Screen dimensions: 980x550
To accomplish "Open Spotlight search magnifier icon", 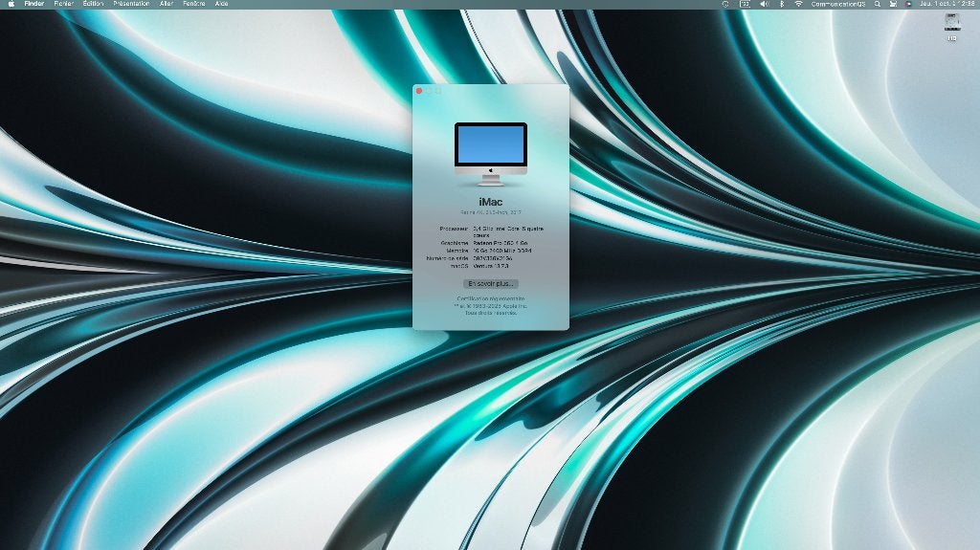I will 878,4.
